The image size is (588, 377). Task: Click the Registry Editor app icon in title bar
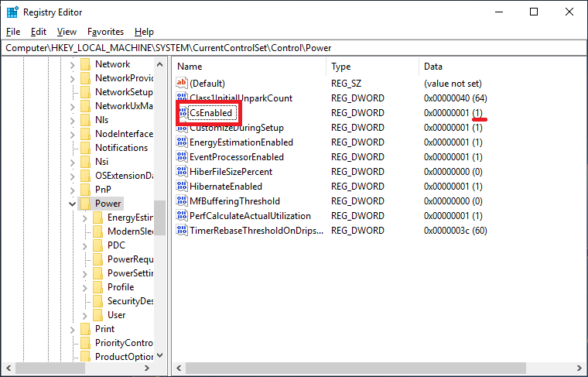pyautogui.click(x=12, y=12)
